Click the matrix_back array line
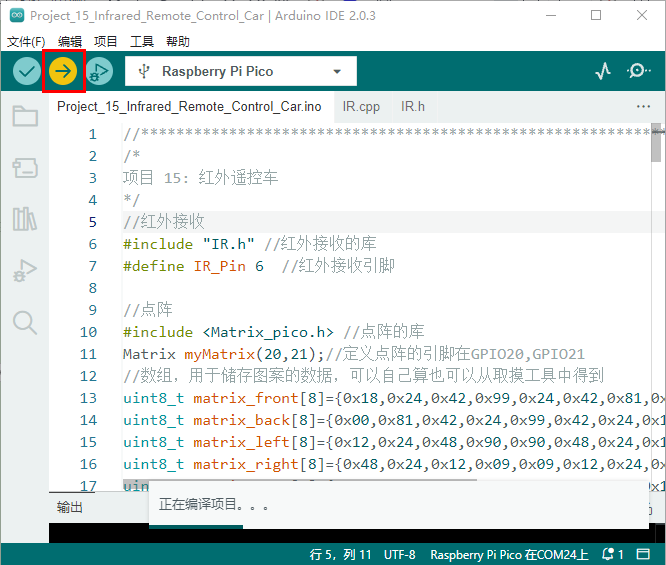This screenshot has height=565, width=666. (393, 420)
